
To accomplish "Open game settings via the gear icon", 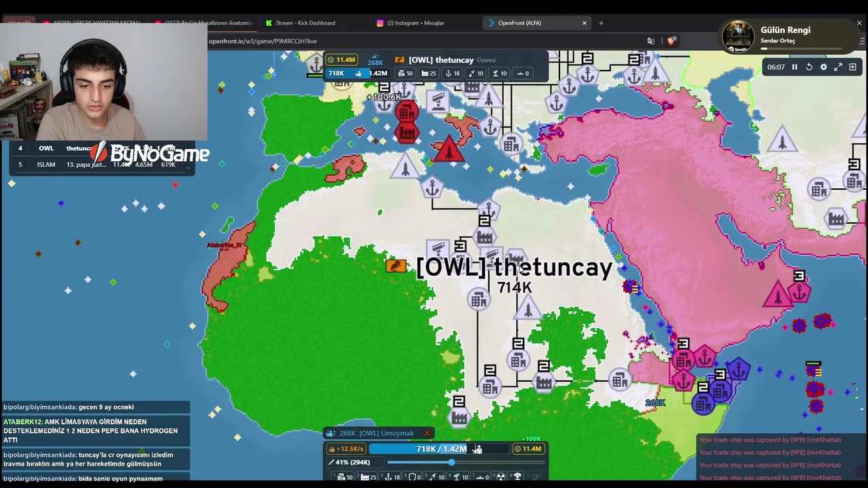I will coord(823,67).
